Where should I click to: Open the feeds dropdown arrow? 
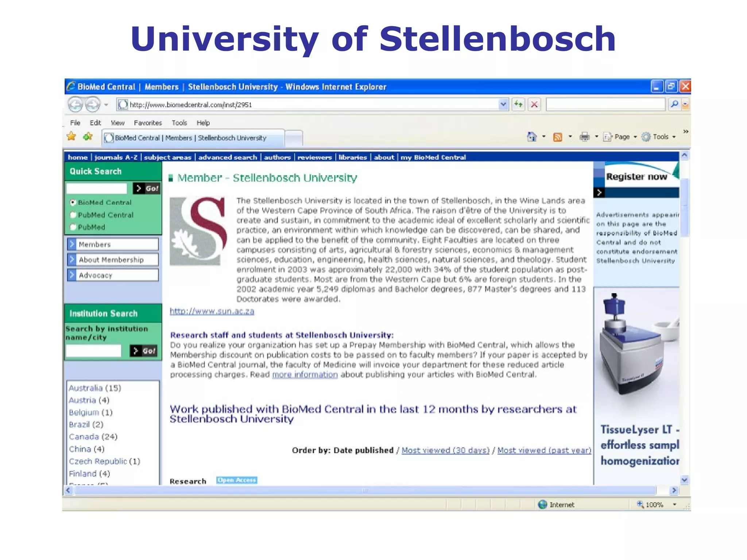pos(570,137)
